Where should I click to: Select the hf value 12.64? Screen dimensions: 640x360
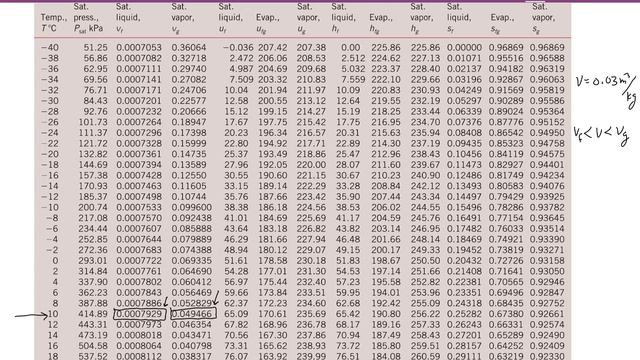pyautogui.click(x=348, y=101)
